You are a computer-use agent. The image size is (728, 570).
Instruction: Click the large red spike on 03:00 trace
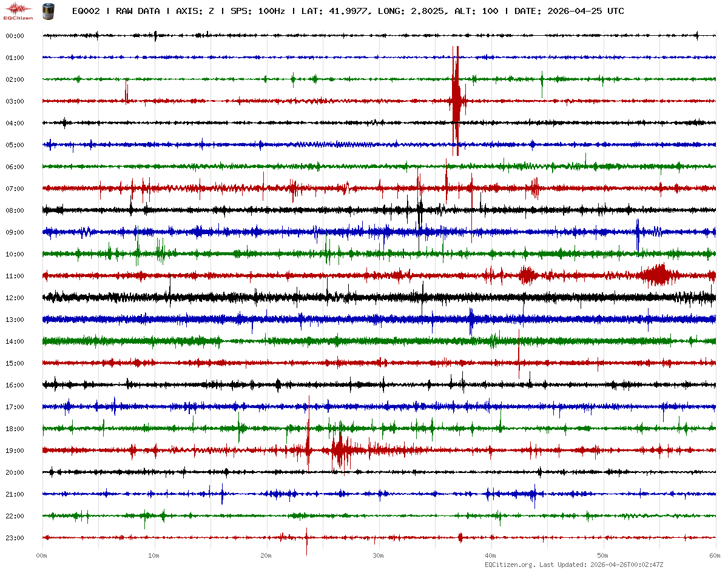pyautogui.click(x=456, y=100)
